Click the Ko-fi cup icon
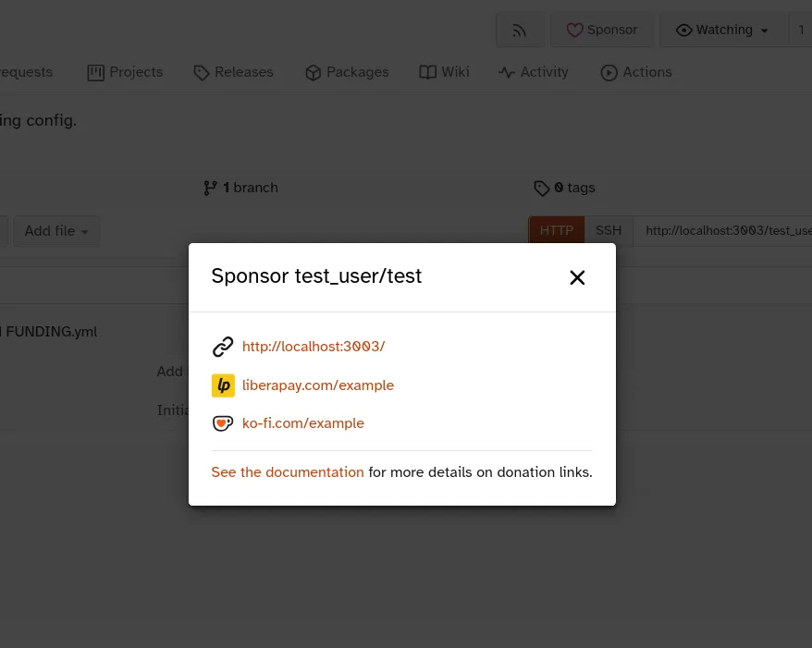The image size is (812, 648). tap(223, 423)
